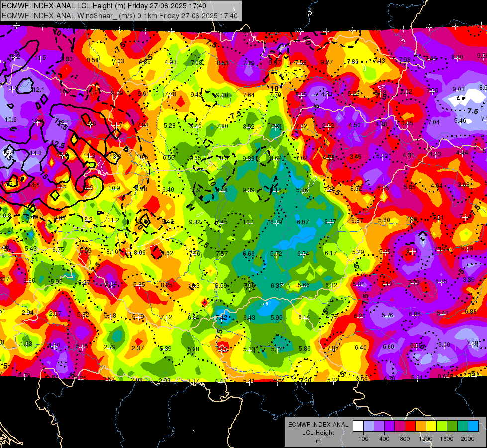This screenshot has width=487, height=448.
Task: Select the WindShear 0-1km title line
Action: [x=120, y=16]
